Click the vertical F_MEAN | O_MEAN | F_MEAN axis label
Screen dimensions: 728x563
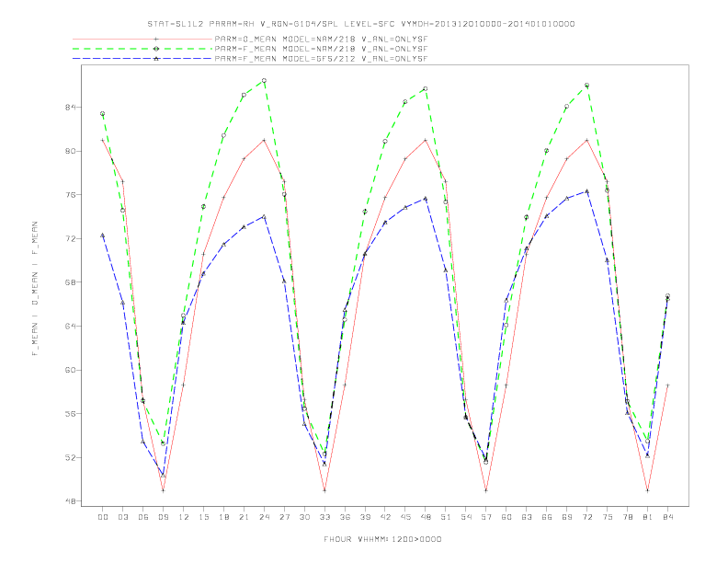coord(35,289)
